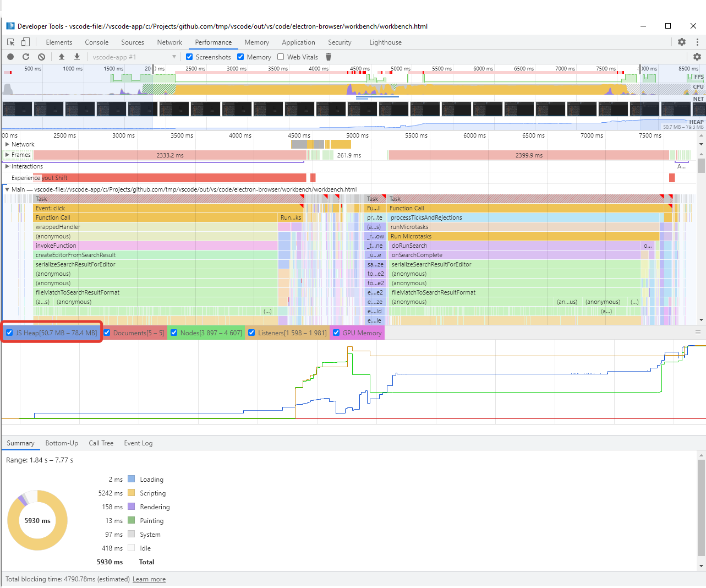Open the vscode-app #1 profile dropdown

(x=134, y=57)
